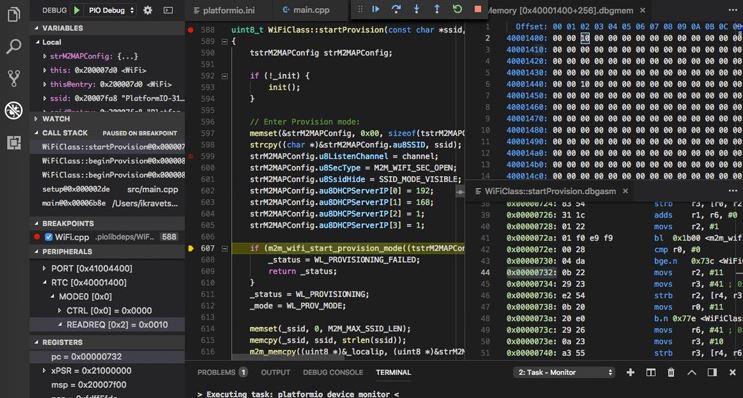Select the TERMINAL panel tab
Image resolution: width=743 pixels, height=398 pixels.
click(x=393, y=372)
